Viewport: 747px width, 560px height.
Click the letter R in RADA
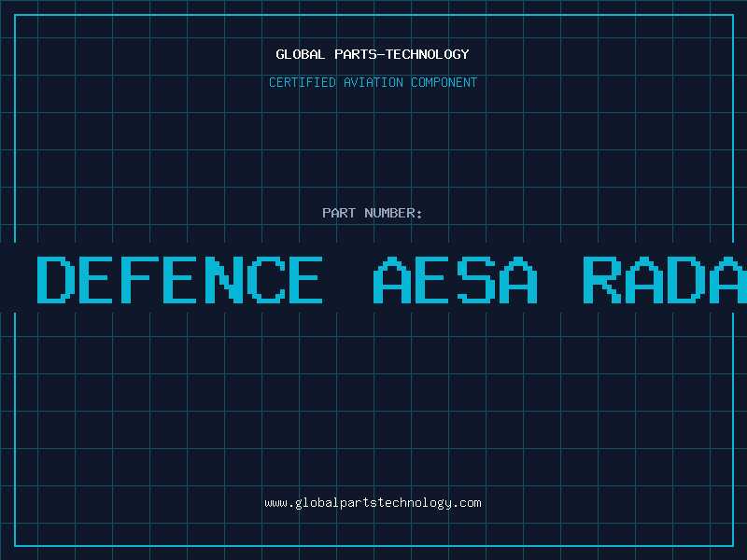602,280
